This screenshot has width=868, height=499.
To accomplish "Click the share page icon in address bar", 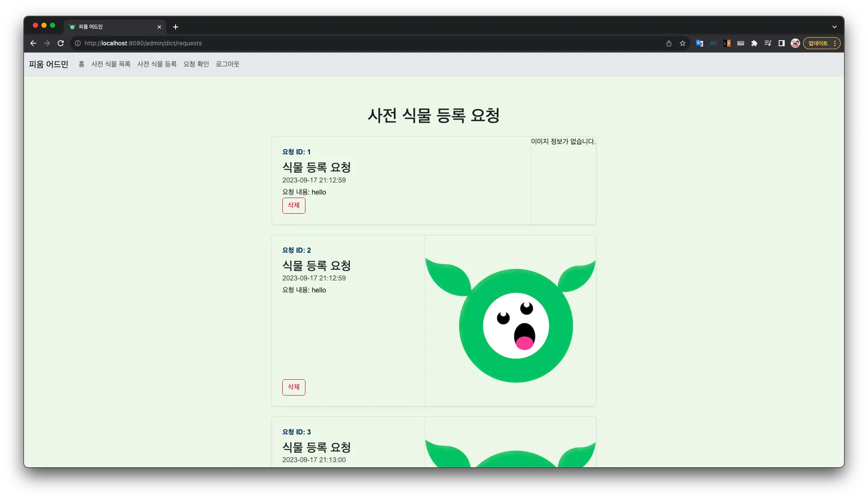I will (669, 43).
